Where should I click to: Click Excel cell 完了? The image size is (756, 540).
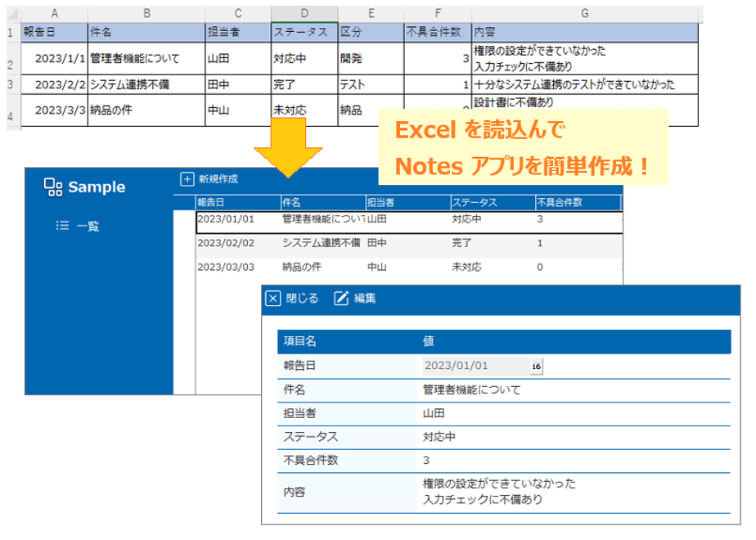pyautogui.click(x=304, y=84)
